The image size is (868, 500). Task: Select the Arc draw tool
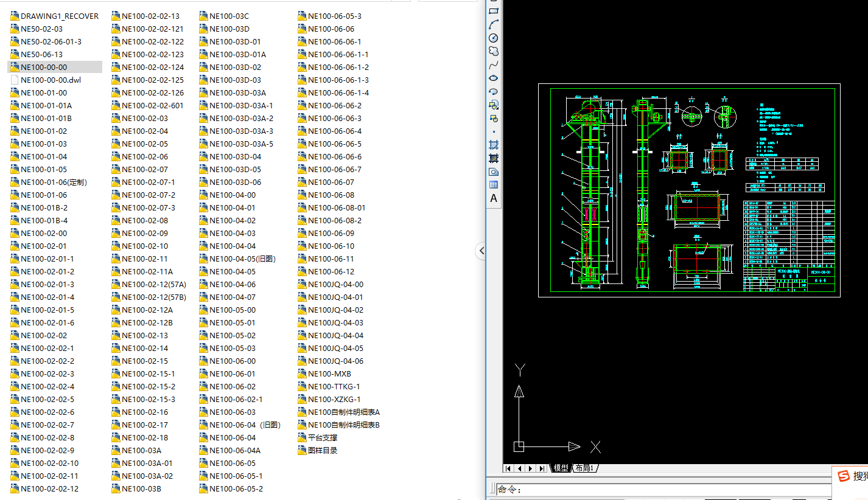494,24
